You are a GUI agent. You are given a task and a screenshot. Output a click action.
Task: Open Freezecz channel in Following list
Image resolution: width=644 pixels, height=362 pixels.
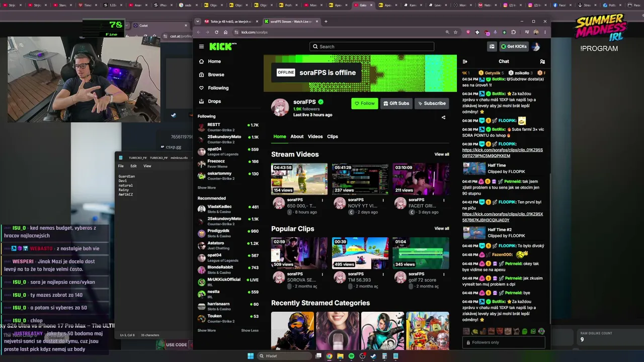click(228, 164)
